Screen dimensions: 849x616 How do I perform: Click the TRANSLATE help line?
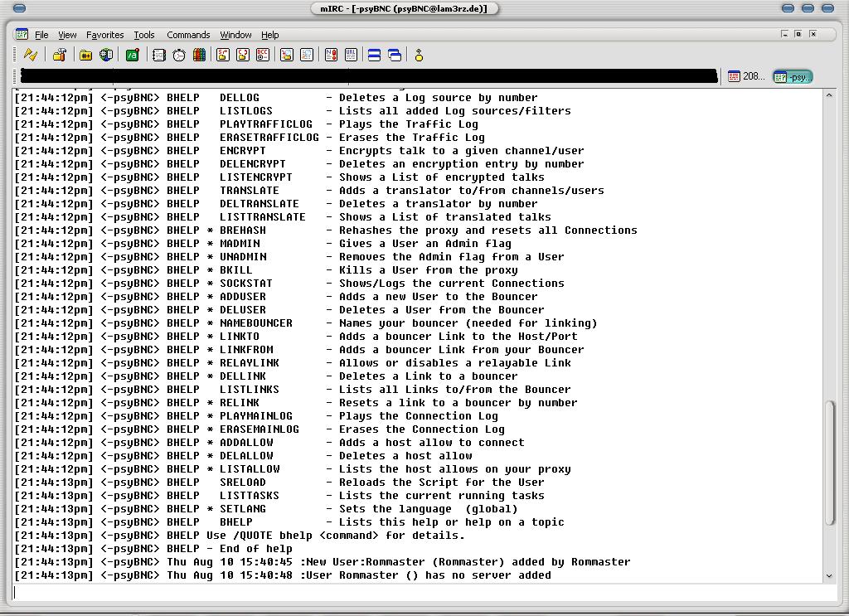tap(309, 190)
